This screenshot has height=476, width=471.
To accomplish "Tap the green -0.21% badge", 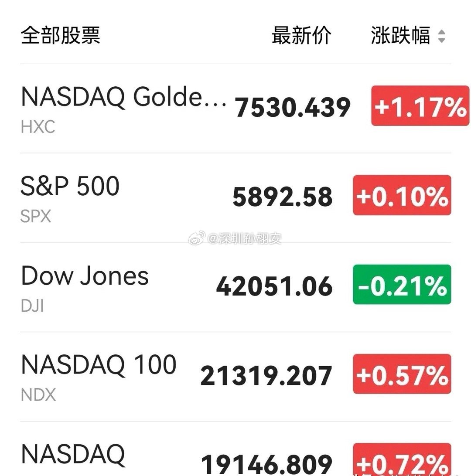I will (x=402, y=285).
